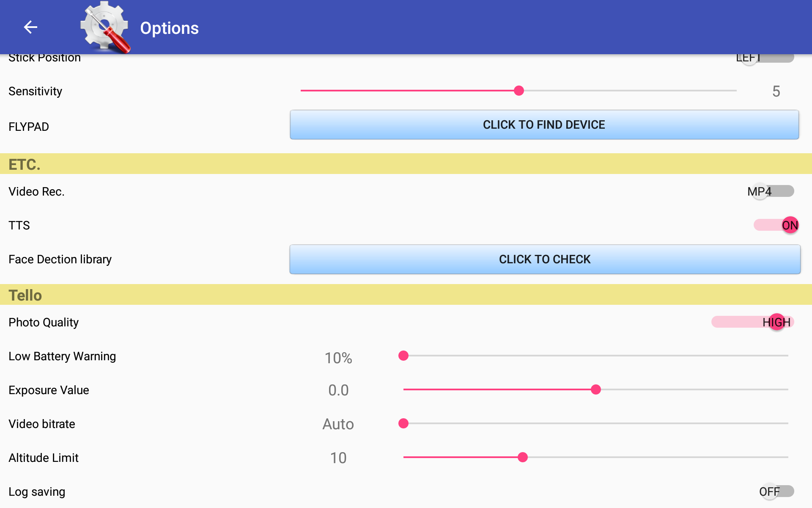Enable the Log saving switch

click(776, 491)
